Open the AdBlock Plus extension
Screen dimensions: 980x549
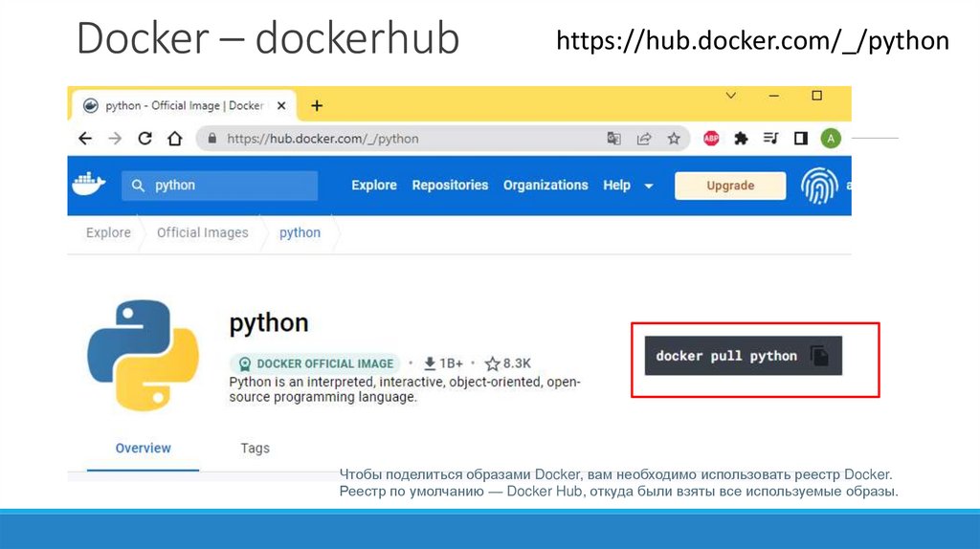point(711,139)
